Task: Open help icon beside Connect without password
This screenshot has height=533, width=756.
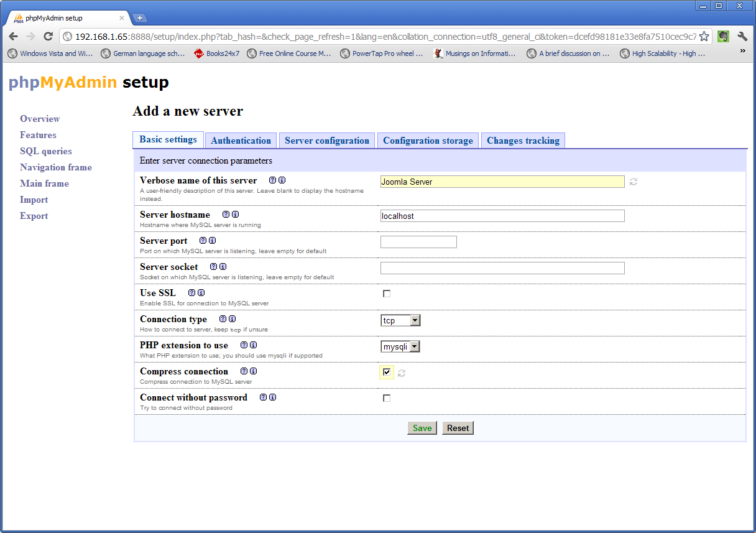Action: coord(263,397)
